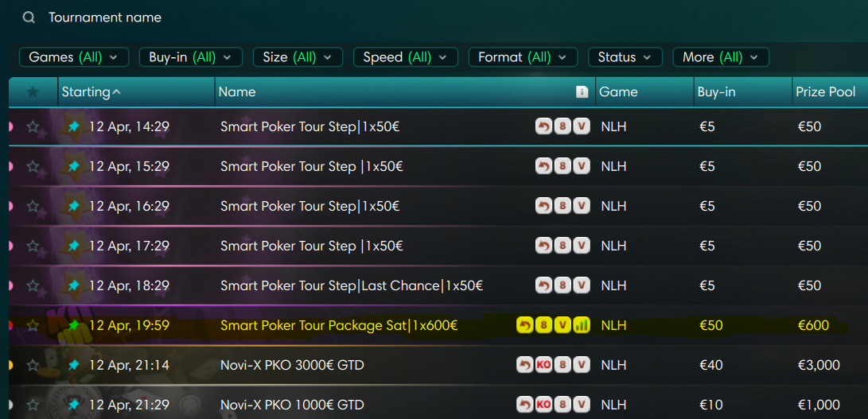The image size is (868, 419).
Task: Click the 8-max icon on 16:29 tournament row
Action: [x=562, y=206]
